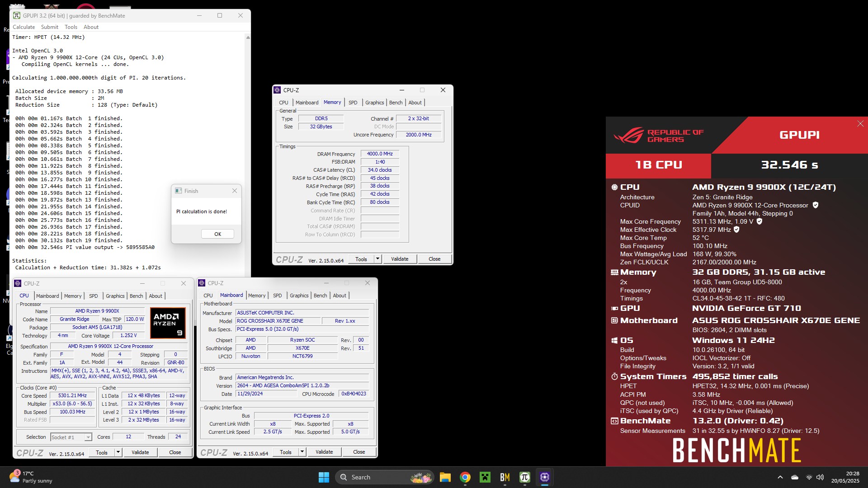Click the verified shield after 1.09 V
Viewport: 868px width, 488px height.
coord(759,221)
